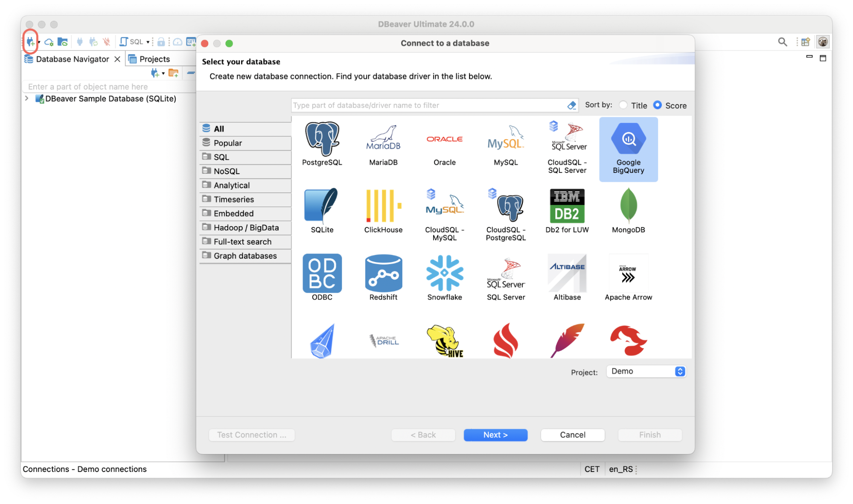Open the SQL editor dropdown arrow
The width and height of the screenshot is (853, 504).
148,41
